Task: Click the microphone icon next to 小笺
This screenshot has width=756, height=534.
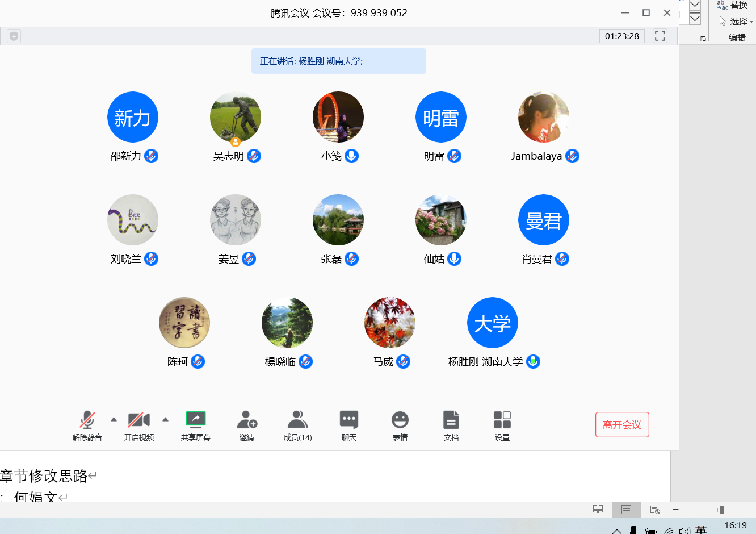Action: pyautogui.click(x=352, y=156)
